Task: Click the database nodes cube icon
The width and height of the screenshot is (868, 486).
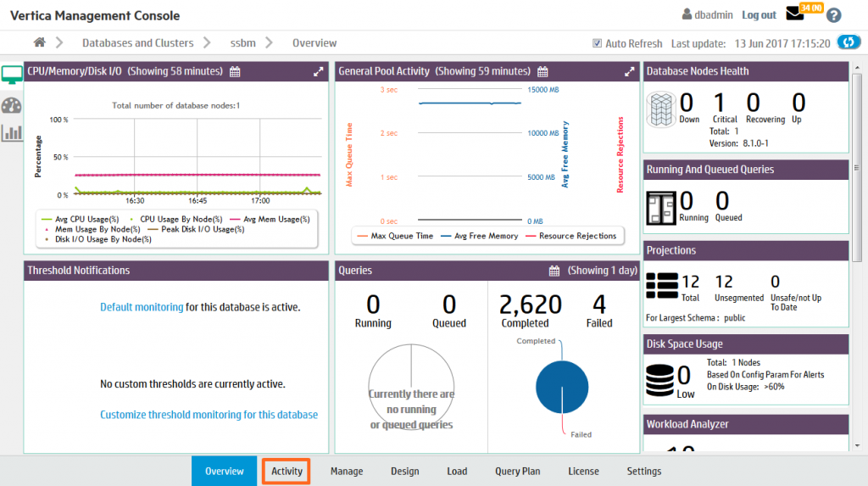Action: tap(661, 109)
